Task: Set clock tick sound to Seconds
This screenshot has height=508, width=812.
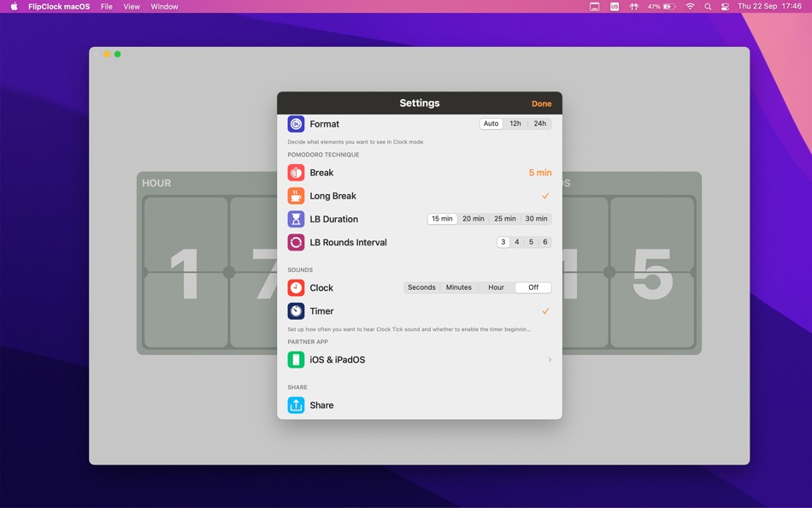Action: tap(421, 287)
